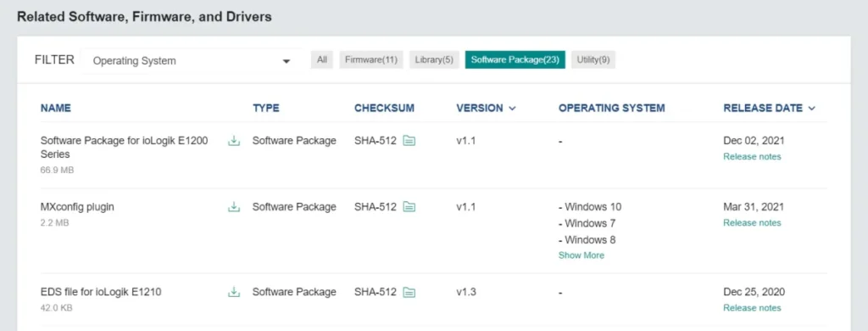Open SHA-512 checksum icon for ioLogik E1200 package
The width and height of the screenshot is (868, 331).
pos(409,141)
